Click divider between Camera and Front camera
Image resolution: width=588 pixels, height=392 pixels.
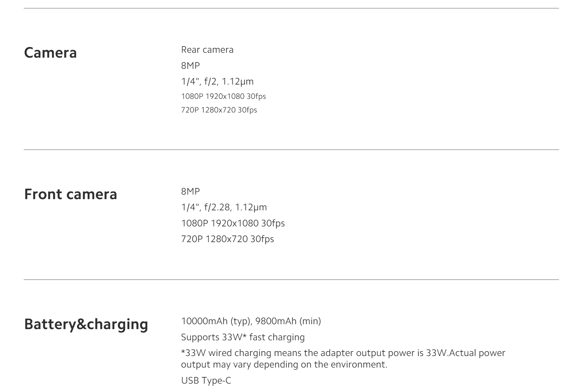pos(291,150)
